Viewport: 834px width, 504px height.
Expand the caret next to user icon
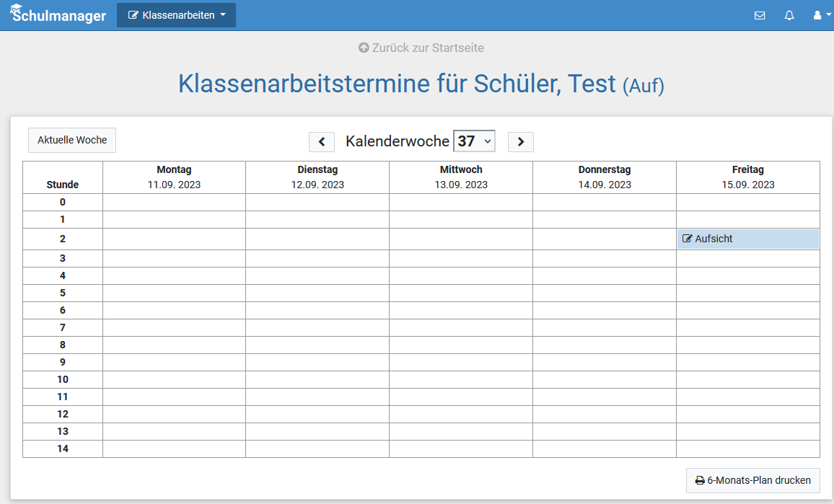tap(829, 15)
